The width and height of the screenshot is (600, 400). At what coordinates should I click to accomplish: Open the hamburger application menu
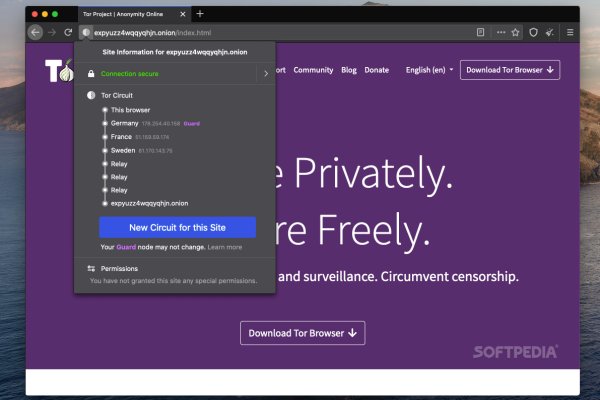pos(569,32)
